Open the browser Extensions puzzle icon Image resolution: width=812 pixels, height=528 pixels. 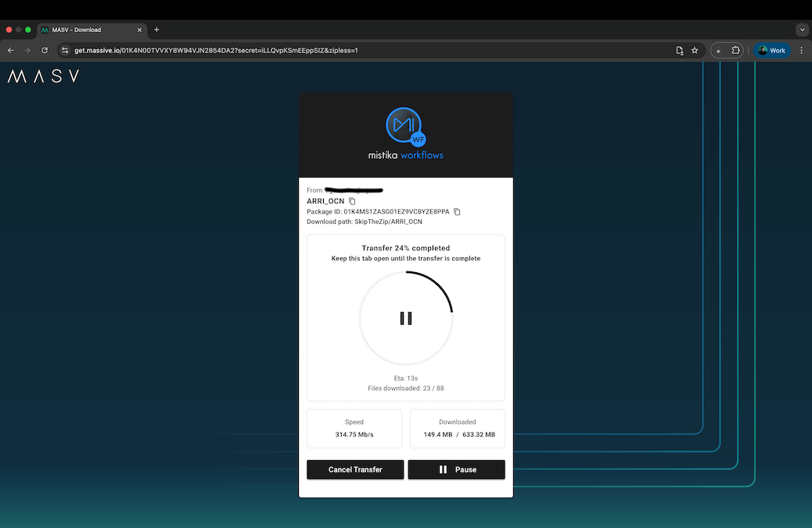coord(736,50)
